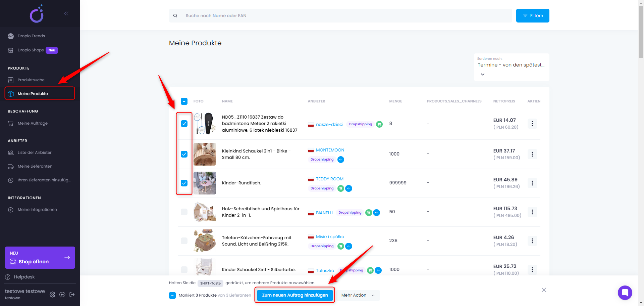Click the blue arrow icon for BIANELLI
This screenshot has width=644, height=306.
click(x=377, y=213)
